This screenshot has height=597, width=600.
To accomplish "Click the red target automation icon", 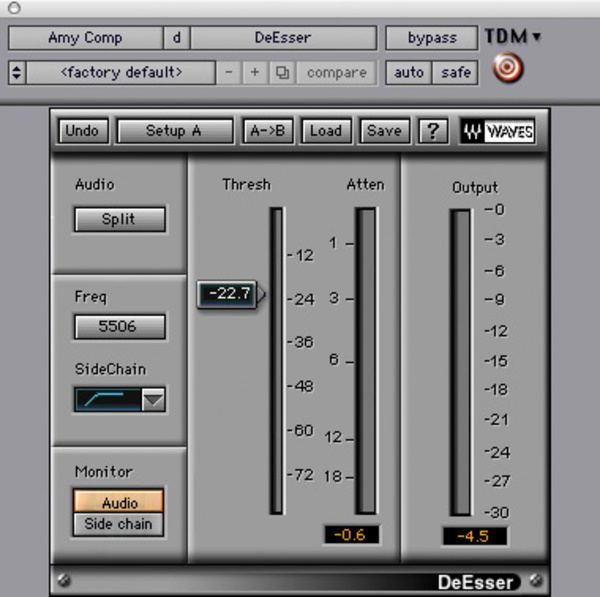I will [508, 68].
